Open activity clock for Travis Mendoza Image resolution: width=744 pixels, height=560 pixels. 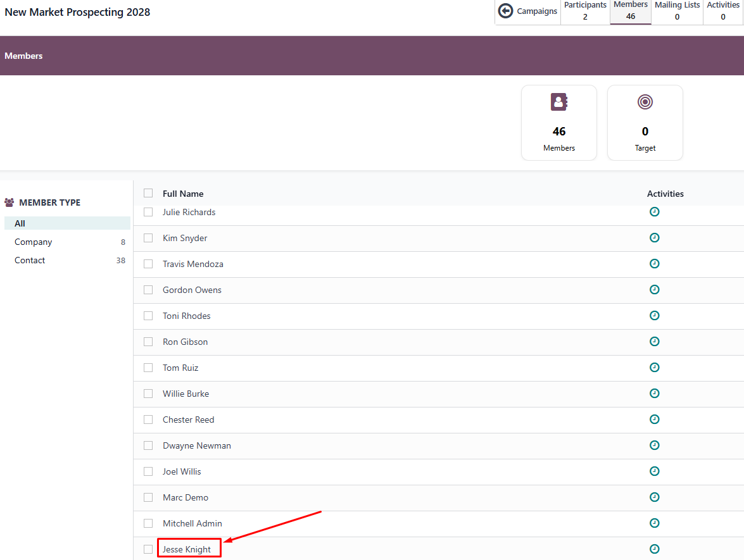[x=655, y=264]
